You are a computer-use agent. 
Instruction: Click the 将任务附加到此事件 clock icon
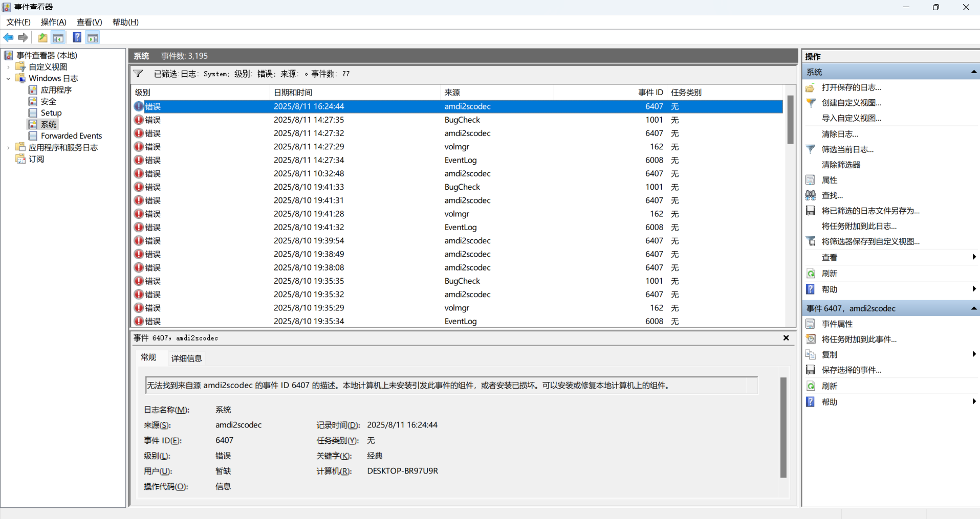(811, 339)
